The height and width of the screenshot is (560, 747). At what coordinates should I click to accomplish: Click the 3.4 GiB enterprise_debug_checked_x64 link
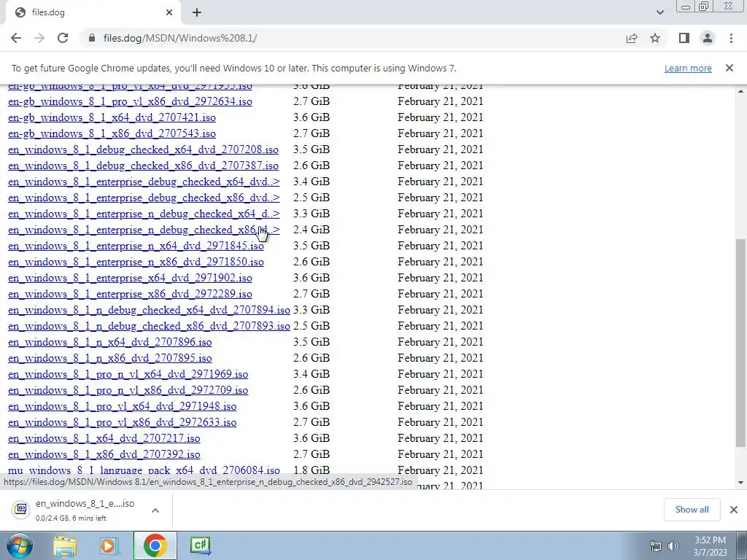pyautogui.click(x=144, y=182)
